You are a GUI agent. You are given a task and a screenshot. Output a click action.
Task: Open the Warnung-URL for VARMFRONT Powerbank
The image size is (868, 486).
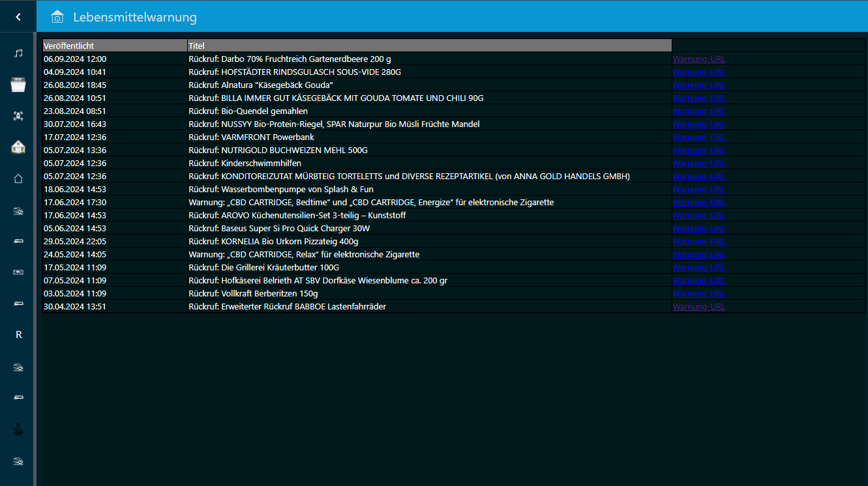coord(698,137)
